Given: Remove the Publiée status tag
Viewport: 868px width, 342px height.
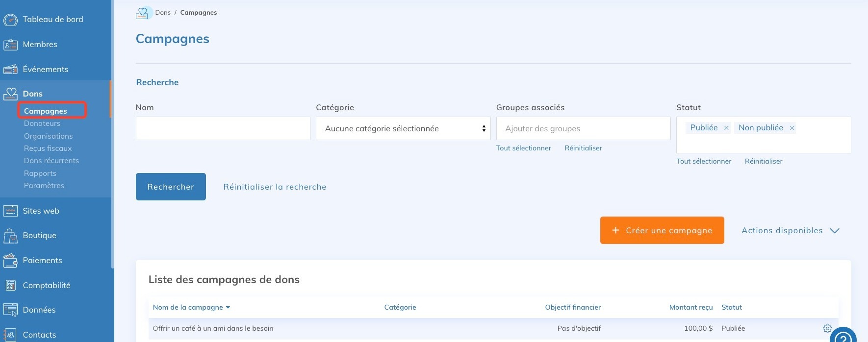Looking at the screenshot, I should pos(726,128).
